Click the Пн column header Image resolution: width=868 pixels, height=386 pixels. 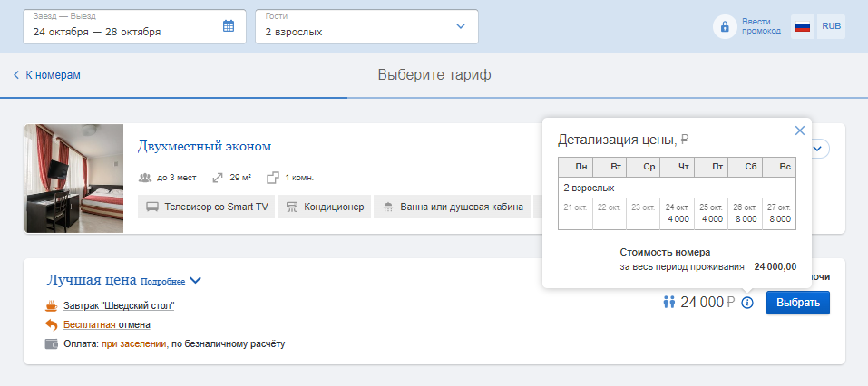pyautogui.click(x=575, y=167)
